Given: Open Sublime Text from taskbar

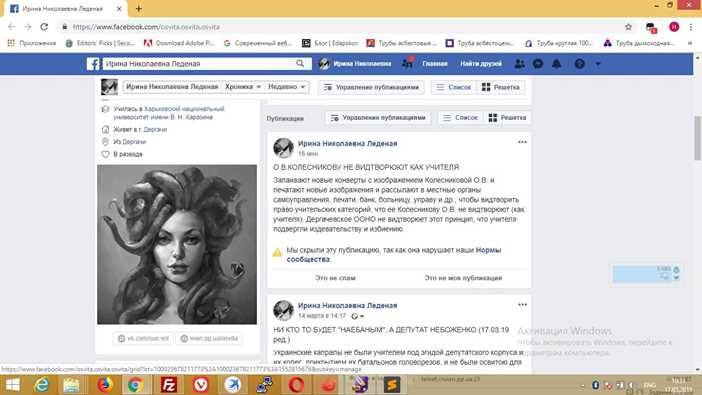Looking at the screenshot, I should pyautogui.click(x=392, y=385).
